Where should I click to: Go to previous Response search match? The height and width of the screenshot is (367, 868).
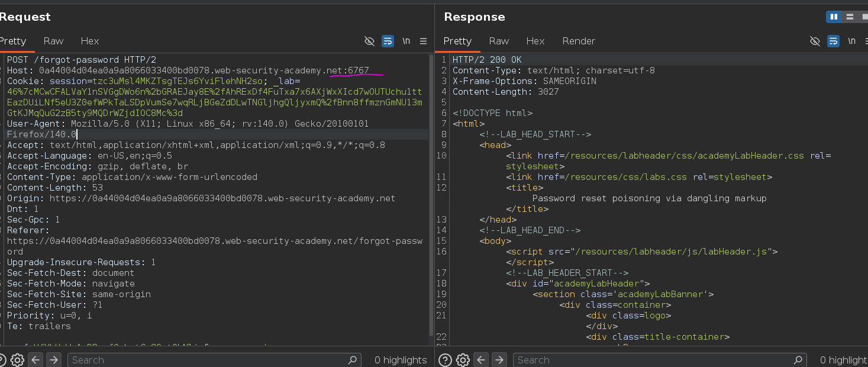point(481,360)
